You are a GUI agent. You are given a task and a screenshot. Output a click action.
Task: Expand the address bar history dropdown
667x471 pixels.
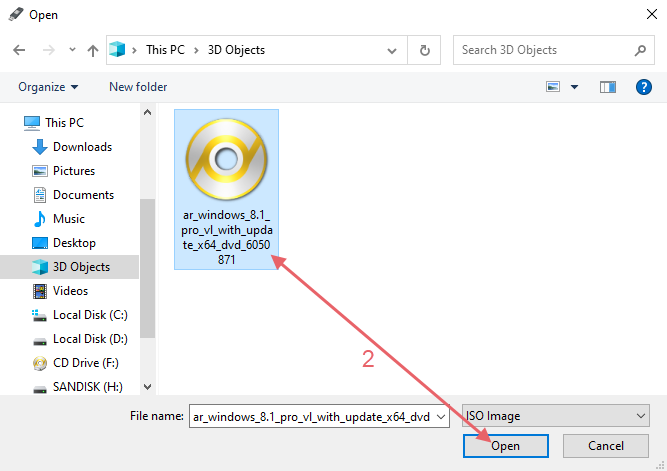tap(392, 51)
